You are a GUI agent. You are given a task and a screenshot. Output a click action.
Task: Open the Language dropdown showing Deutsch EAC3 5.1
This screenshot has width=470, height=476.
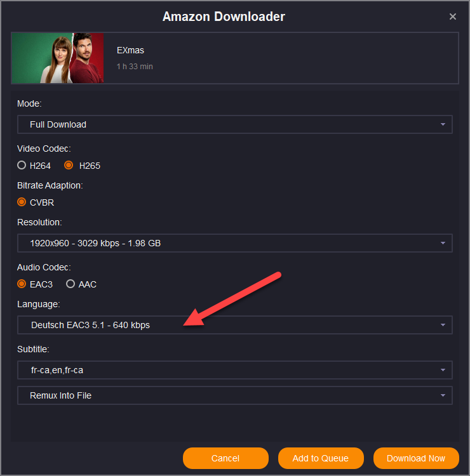(x=235, y=325)
